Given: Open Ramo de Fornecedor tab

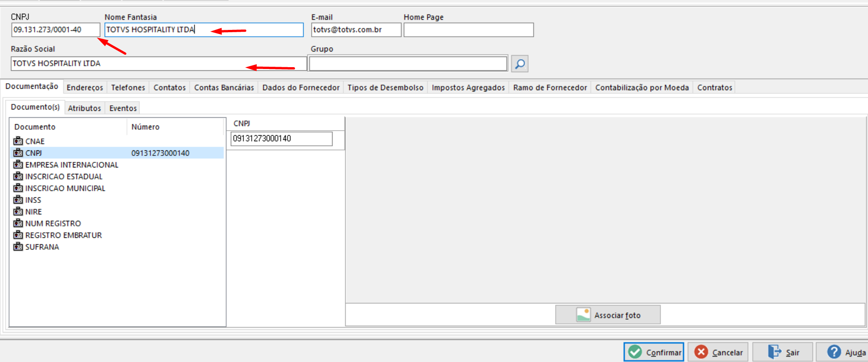Looking at the screenshot, I should click(x=550, y=87).
